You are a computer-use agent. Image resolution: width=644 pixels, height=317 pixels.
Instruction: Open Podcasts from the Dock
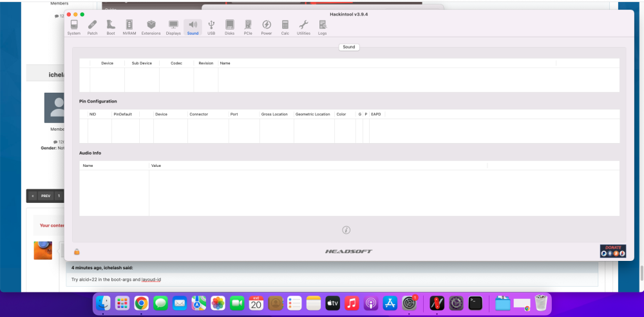pos(371,303)
